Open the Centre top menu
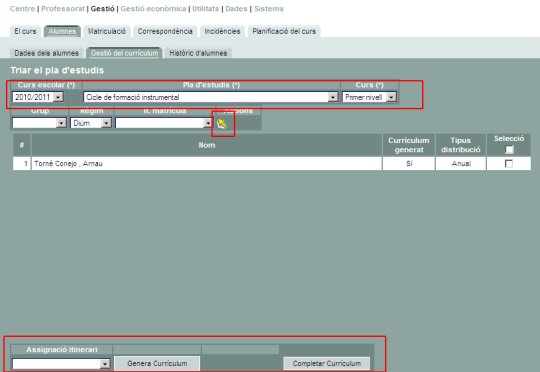This screenshot has height=372, width=540. click(22, 9)
